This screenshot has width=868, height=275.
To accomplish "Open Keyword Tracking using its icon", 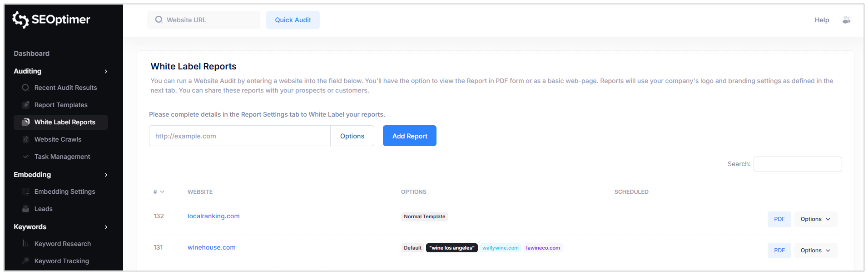I will (x=25, y=261).
